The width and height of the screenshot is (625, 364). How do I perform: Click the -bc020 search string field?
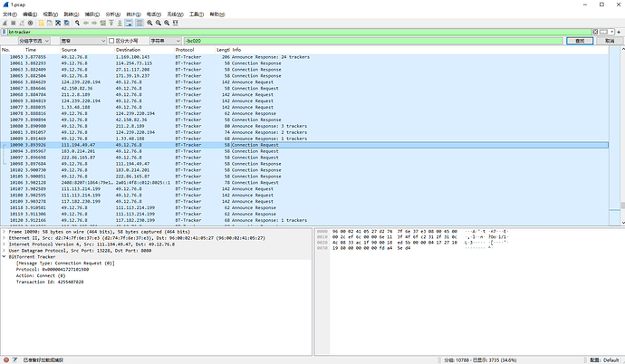pyautogui.click(x=373, y=41)
